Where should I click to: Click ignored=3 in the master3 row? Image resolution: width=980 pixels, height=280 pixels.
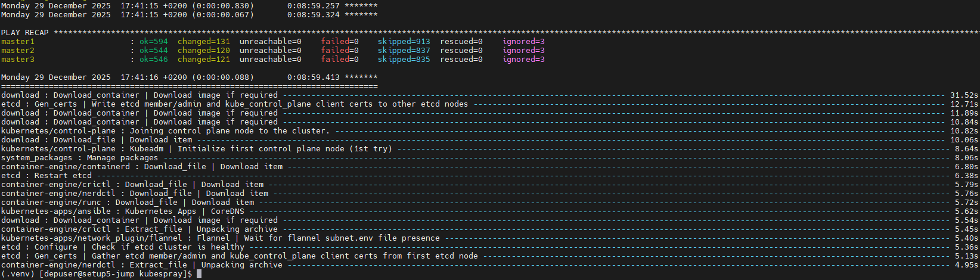523,60
